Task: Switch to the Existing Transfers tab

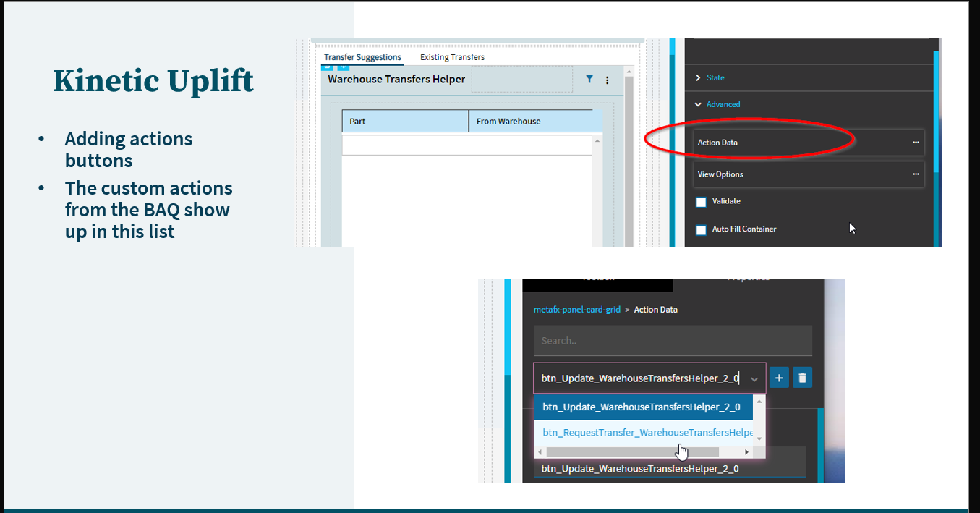Action: pos(452,57)
